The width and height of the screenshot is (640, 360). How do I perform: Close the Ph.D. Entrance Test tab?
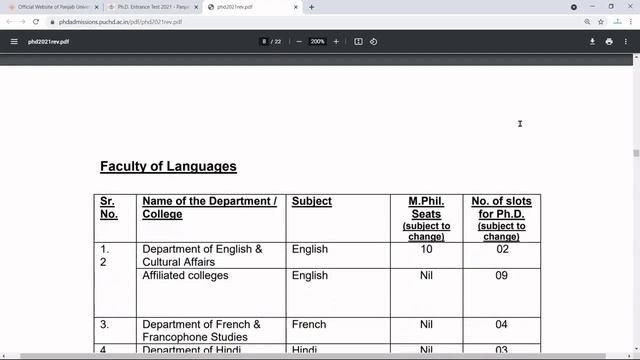click(x=196, y=7)
